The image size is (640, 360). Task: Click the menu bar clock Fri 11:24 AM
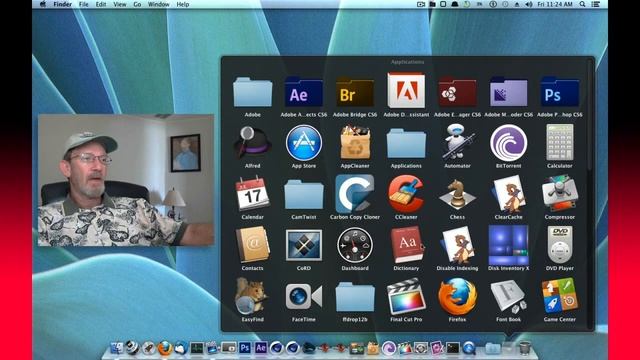click(x=555, y=4)
